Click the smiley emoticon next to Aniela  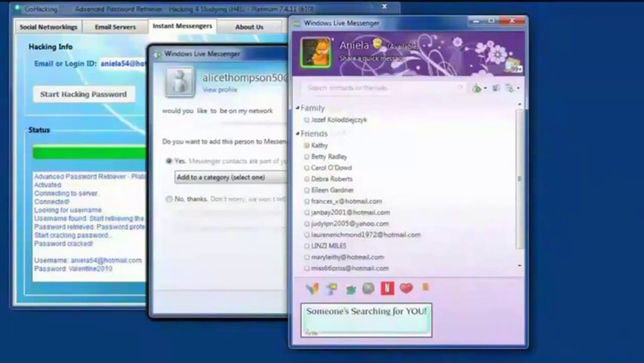(377, 43)
